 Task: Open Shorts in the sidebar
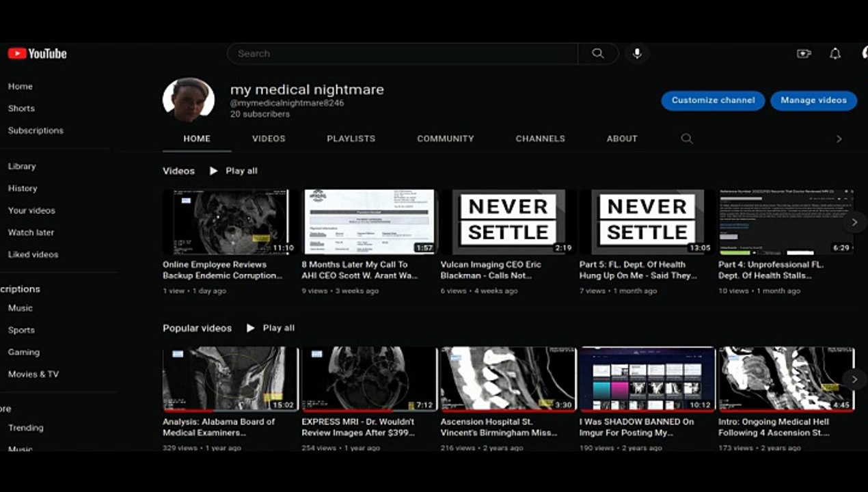pos(21,109)
